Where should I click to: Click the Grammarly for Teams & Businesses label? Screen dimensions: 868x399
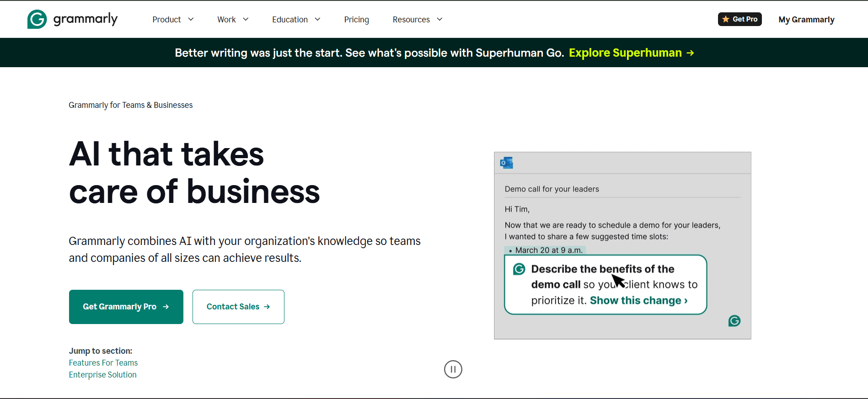[131, 105]
